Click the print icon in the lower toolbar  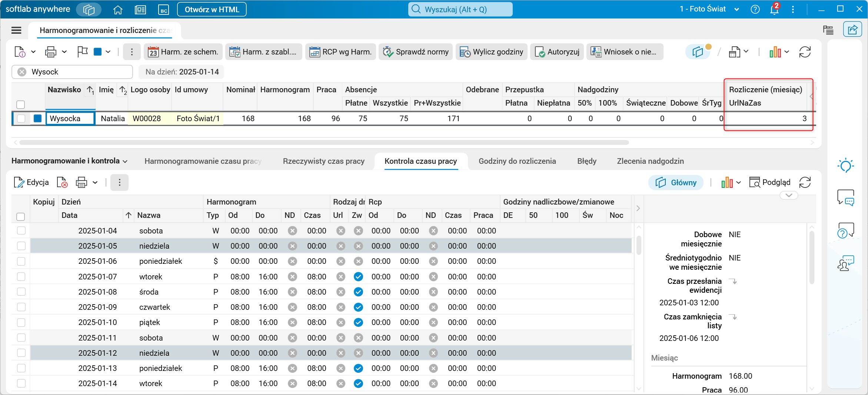pos(82,182)
